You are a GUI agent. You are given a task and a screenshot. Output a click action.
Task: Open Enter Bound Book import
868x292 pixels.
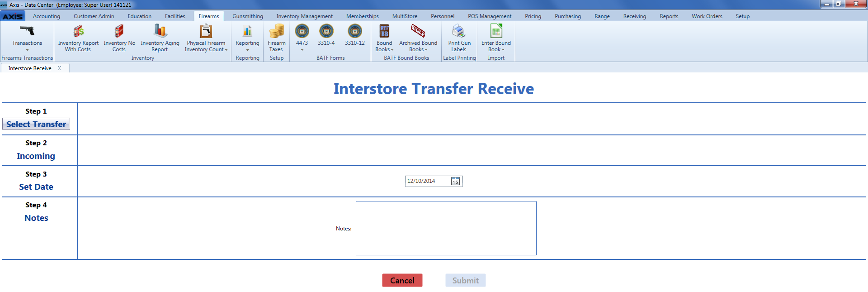tap(496, 38)
